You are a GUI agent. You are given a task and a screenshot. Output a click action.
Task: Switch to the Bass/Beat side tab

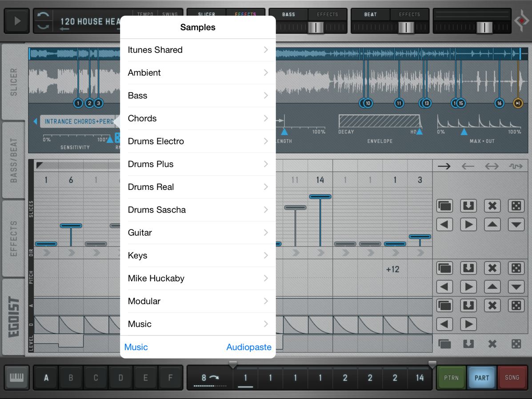pos(14,160)
